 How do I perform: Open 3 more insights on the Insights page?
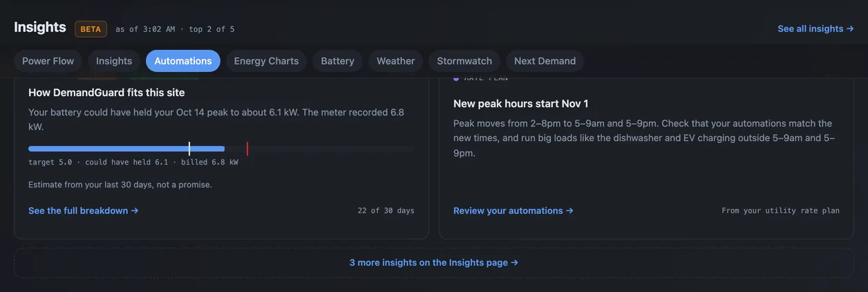pyautogui.click(x=434, y=263)
